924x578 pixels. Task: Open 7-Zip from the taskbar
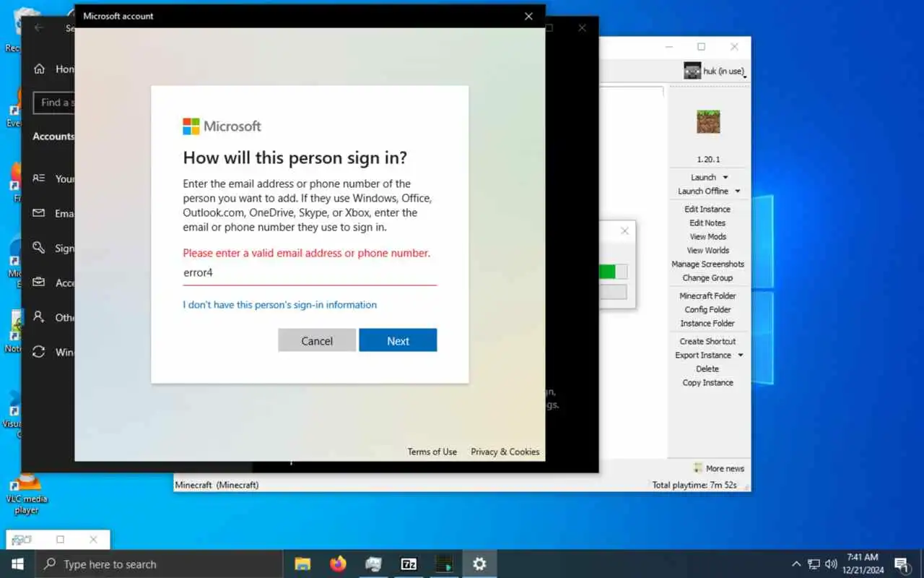point(409,564)
